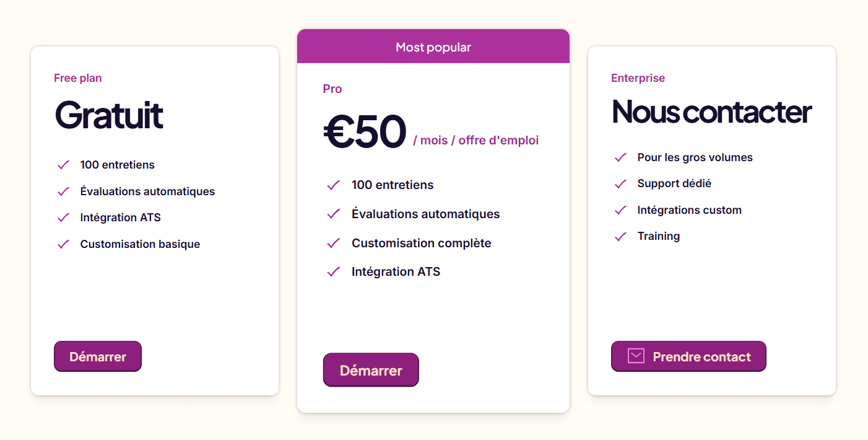Click checkmark beside "Training"
Viewport: 868px width, 440px height.
pos(620,236)
